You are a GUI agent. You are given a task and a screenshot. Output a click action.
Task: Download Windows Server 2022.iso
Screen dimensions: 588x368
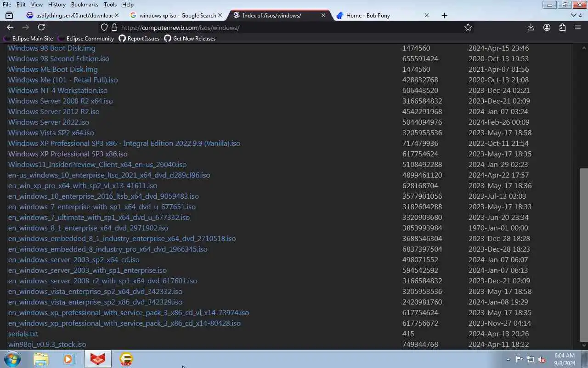[x=49, y=122]
